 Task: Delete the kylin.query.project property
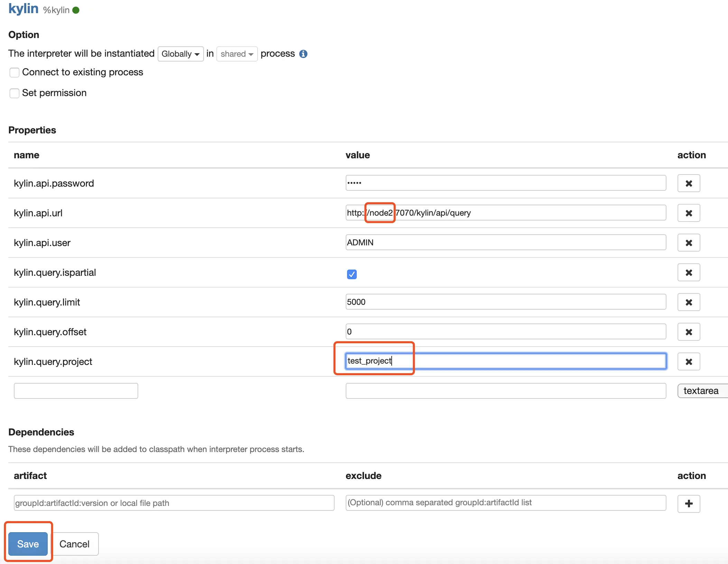(x=688, y=361)
